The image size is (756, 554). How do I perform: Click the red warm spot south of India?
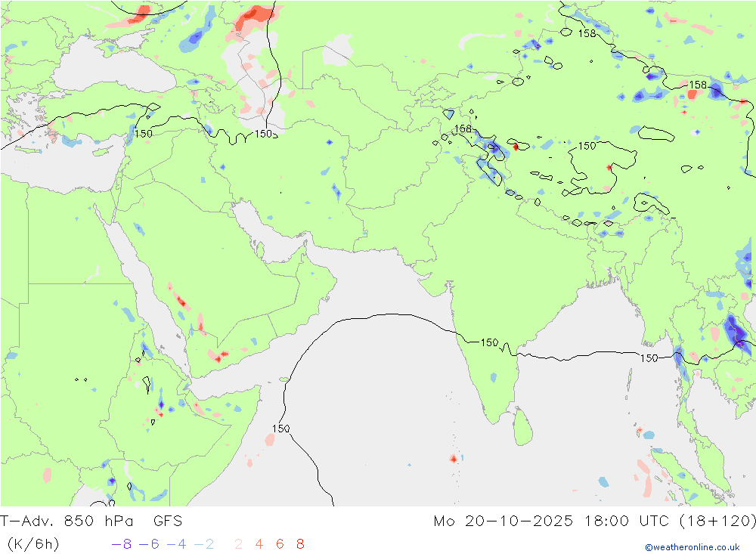click(x=453, y=459)
